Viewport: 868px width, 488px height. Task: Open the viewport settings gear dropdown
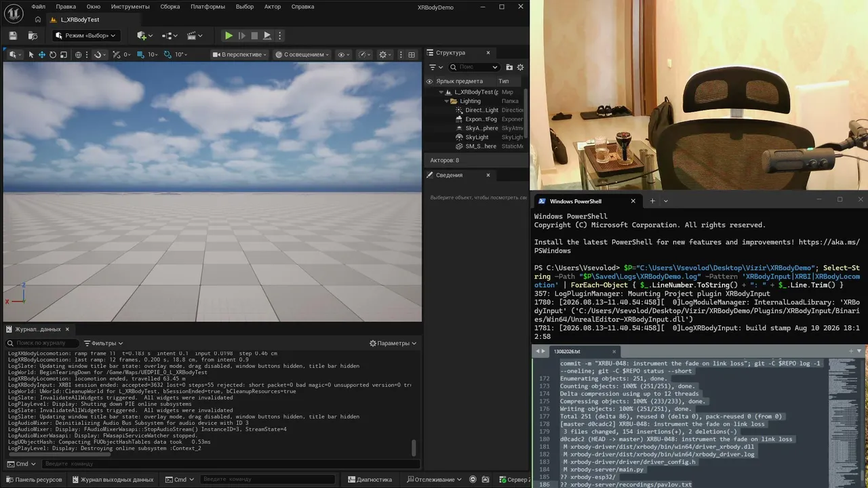pos(385,54)
